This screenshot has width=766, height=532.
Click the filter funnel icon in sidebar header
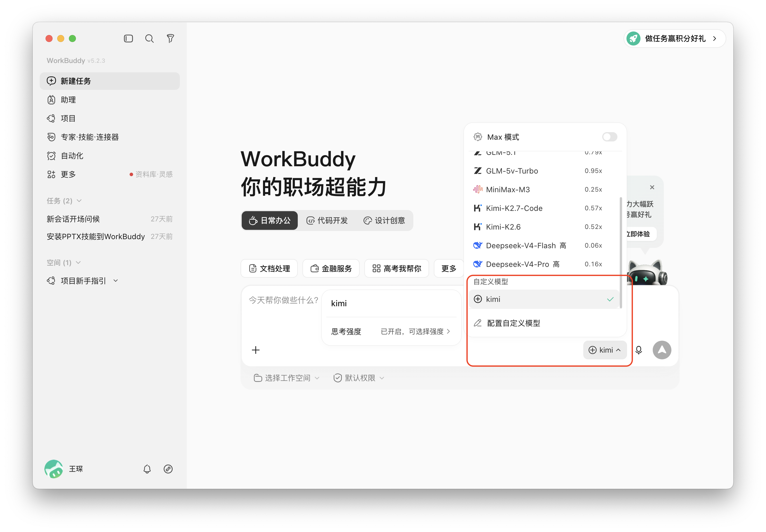170,39
